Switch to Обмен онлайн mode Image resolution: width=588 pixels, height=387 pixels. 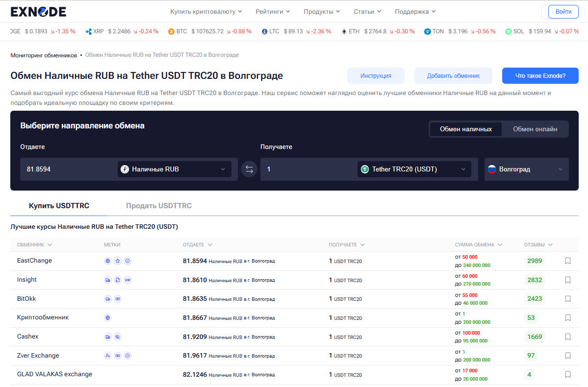[x=535, y=129]
